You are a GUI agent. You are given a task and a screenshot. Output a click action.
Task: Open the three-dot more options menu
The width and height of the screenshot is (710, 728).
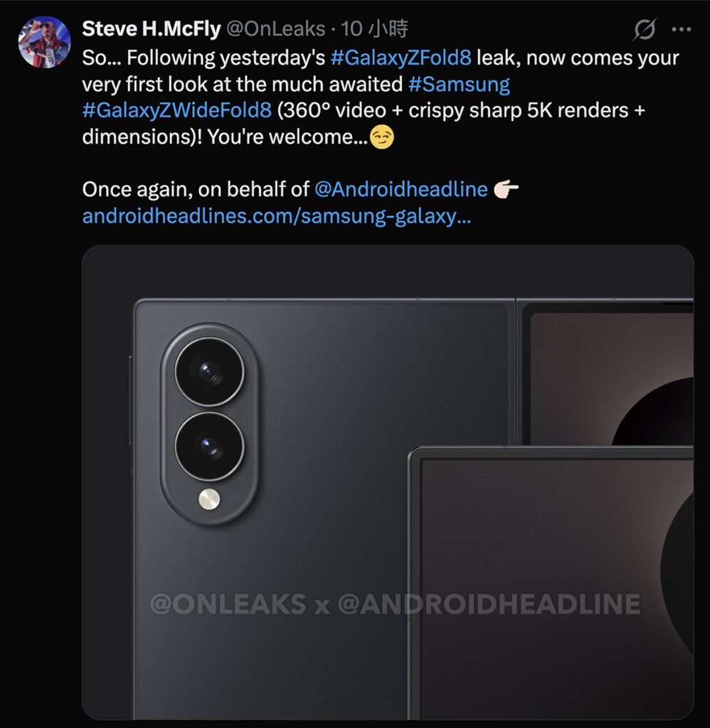(681, 29)
